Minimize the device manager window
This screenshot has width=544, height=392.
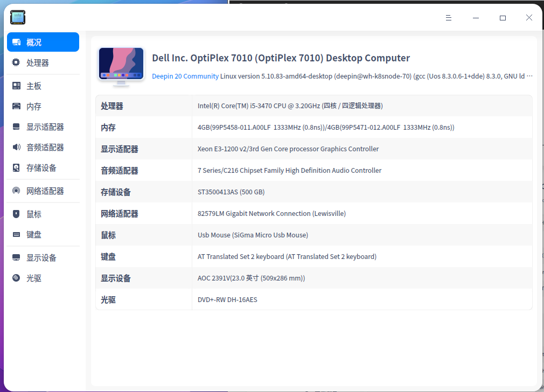(x=476, y=18)
